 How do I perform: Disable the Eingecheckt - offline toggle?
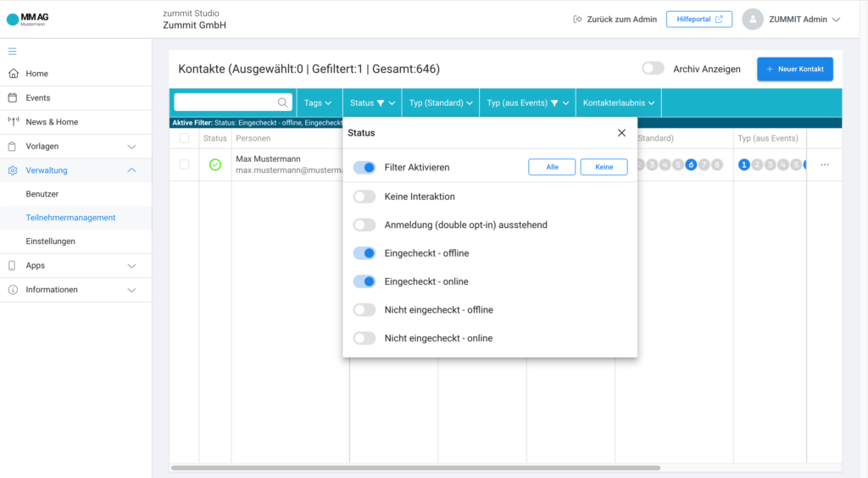364,253
